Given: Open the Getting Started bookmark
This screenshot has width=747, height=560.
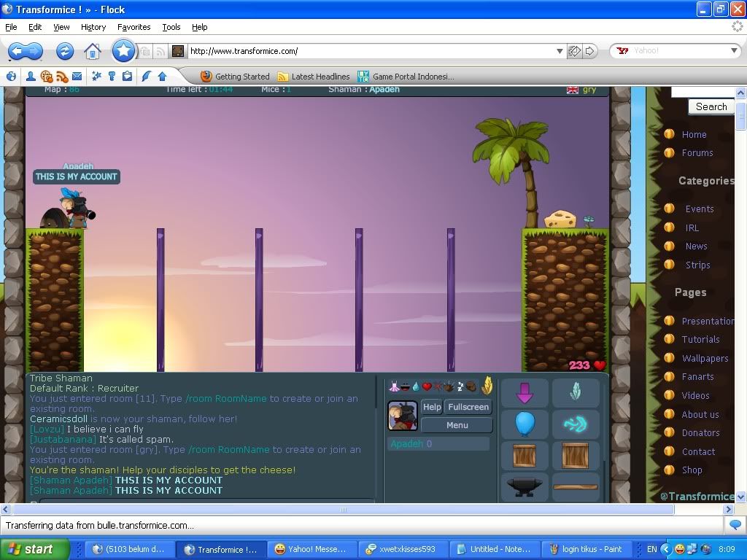Looking at the screenshot, I should (236, 76).
